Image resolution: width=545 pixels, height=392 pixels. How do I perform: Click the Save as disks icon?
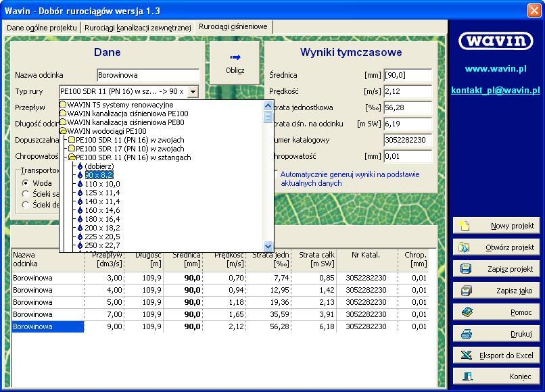(466, 291)
